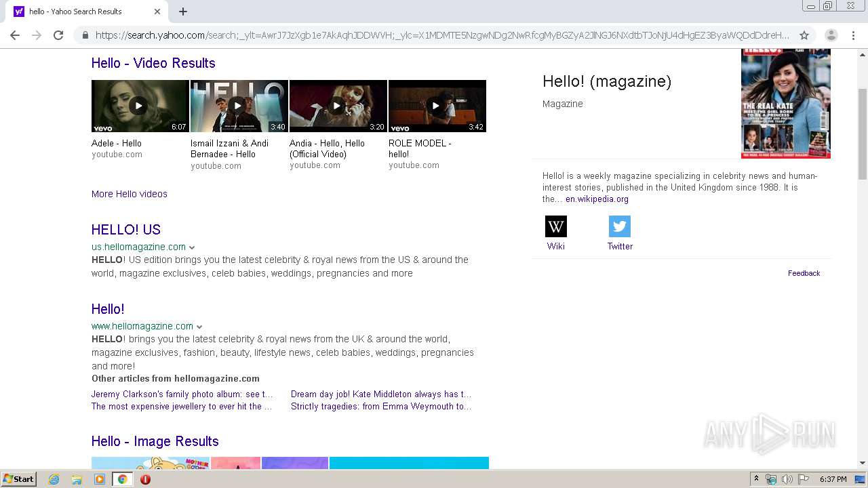Show hidden tray icons arrow

click(x=756, y=479)
